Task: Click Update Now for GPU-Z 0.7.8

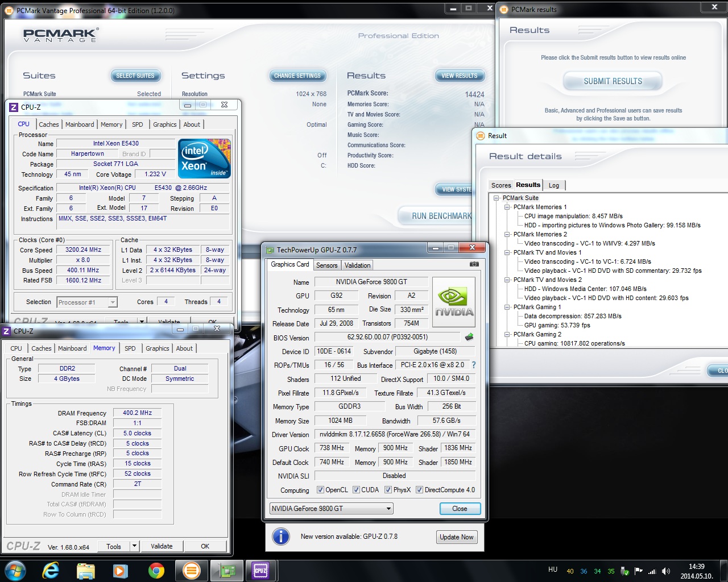Action: [456, 537]
